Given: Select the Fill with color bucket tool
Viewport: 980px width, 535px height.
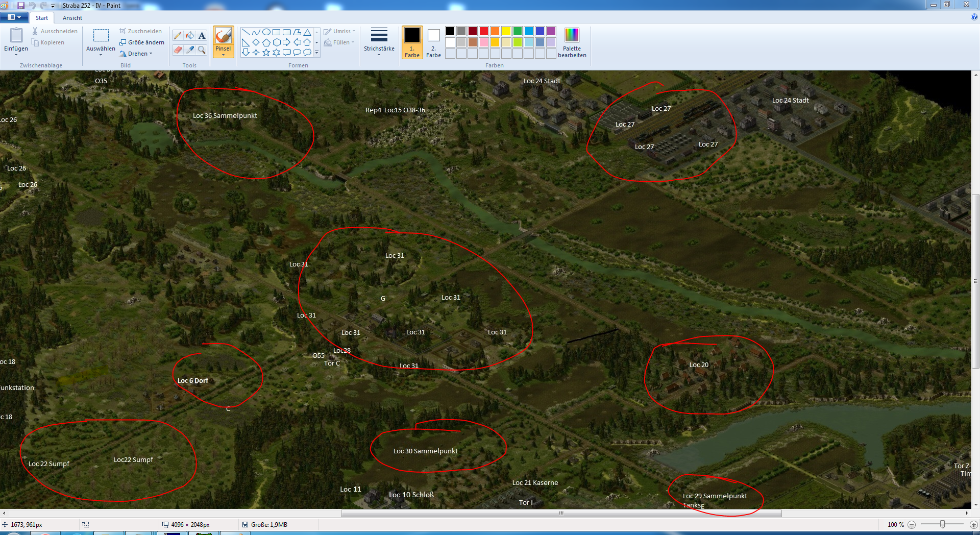Looking at the screenshot, I should click(x=190, y=35).
